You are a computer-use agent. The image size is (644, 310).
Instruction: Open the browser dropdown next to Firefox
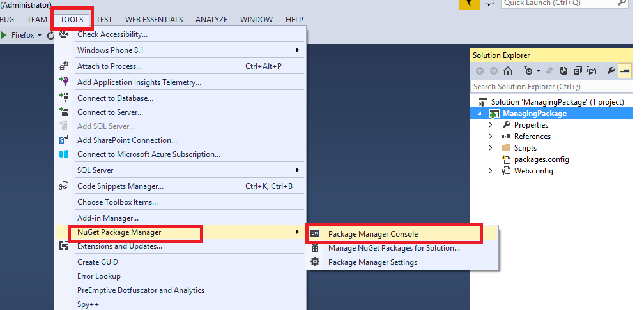click(x=40, y=35)
